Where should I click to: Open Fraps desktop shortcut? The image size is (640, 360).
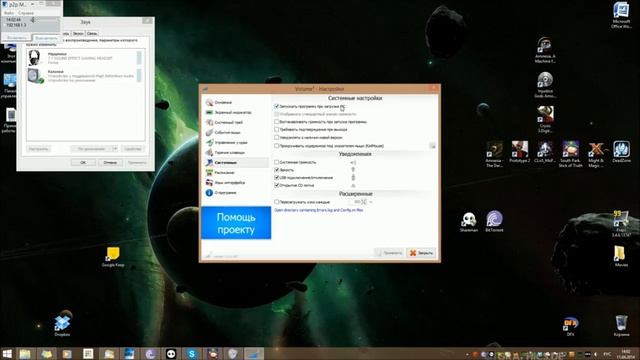[x=621, y=224]
